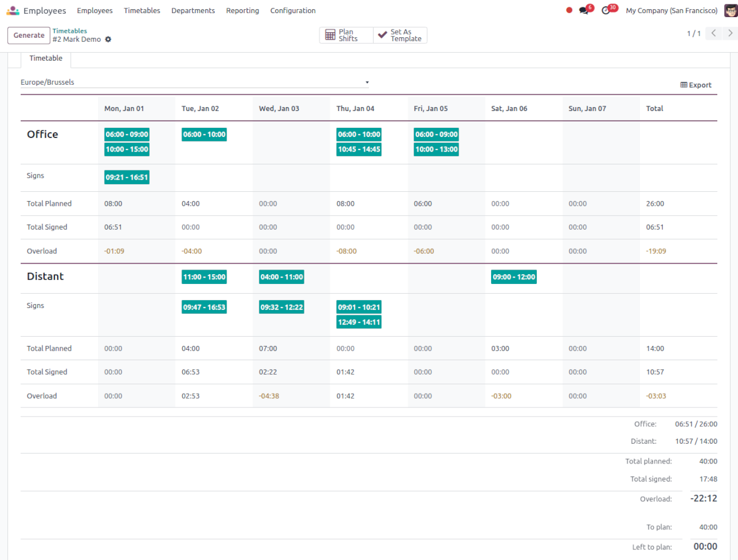This screenshot has width=738, height=560.
Task: Open sign entry 12:49 - 14:11
Action: click(359, 322)
